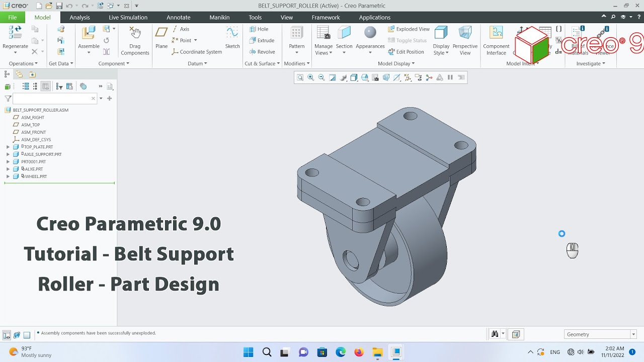Open the Firefox taskbar icon
The height and width of the screenshot is (362, 644).
(359, 352)
